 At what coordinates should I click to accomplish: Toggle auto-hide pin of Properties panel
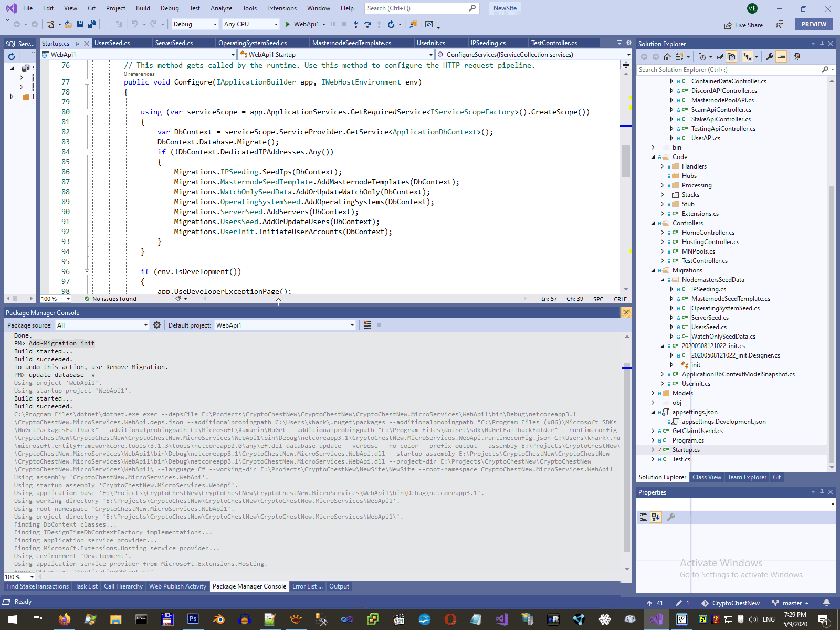(x=822, y=492)
